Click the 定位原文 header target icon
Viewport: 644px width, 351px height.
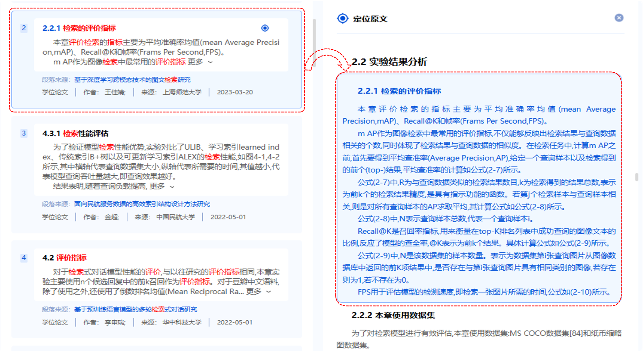pyautogui.click(x=343, y=18)
